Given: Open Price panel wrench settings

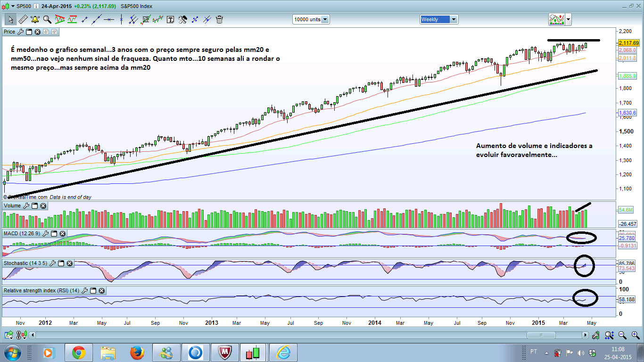Looking at the screenshot, I should click(x=20, y=32).
